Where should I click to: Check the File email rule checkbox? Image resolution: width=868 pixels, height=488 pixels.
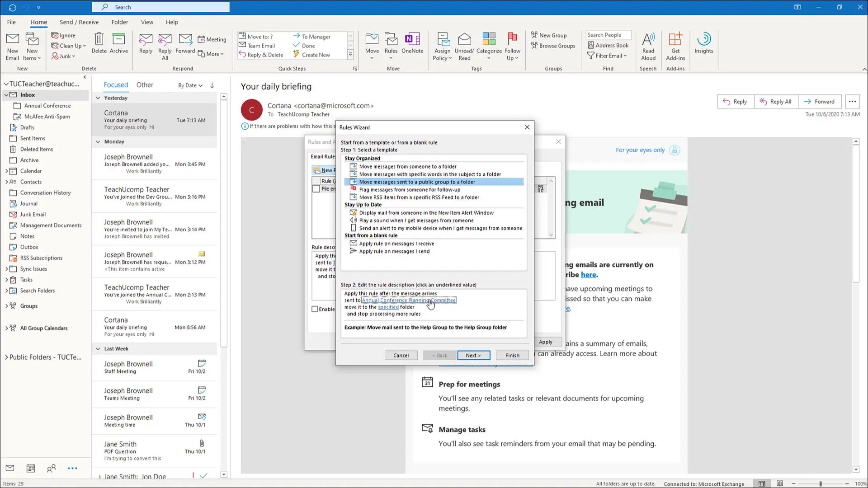click(316, 189)
